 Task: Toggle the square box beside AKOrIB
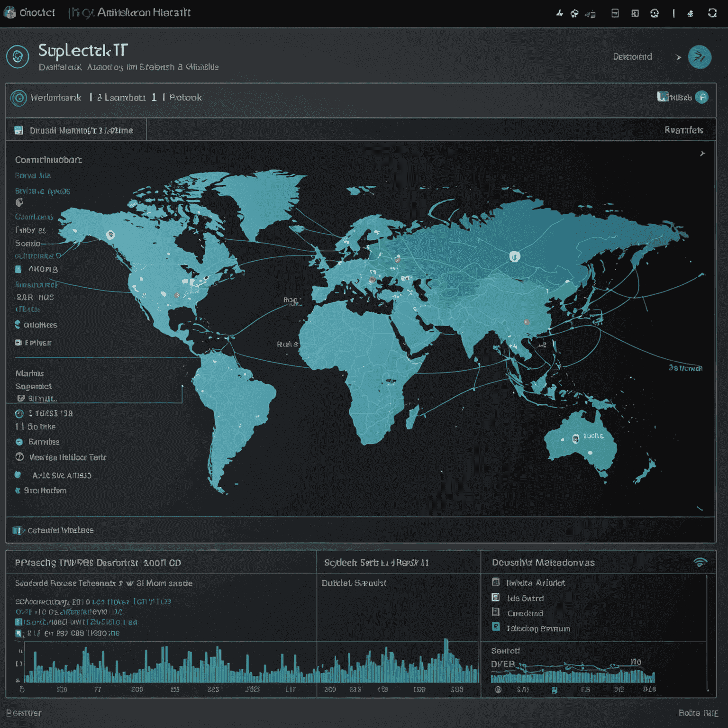tap(18, 269)
